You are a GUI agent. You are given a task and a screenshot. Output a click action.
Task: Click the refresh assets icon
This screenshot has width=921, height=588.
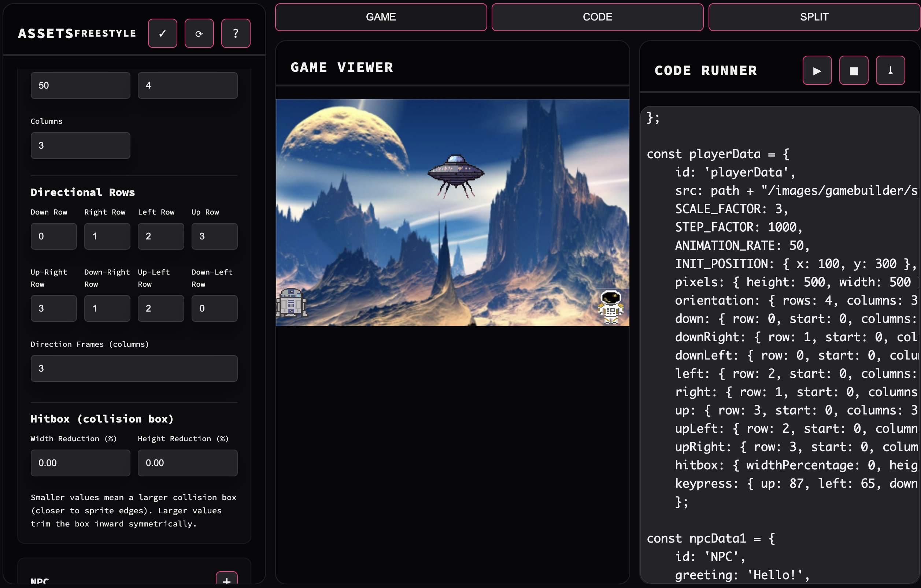click(x=199, y=33)
